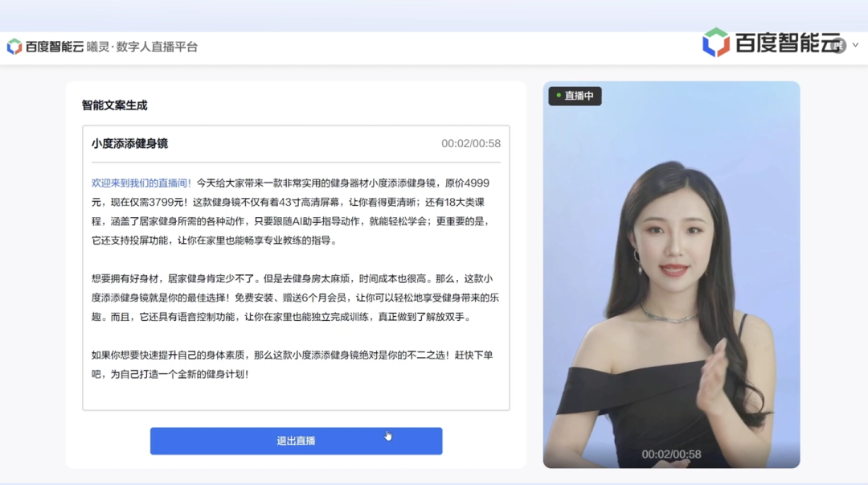Click the green live indicator dot
868x485 pixels.
[558, 96]
